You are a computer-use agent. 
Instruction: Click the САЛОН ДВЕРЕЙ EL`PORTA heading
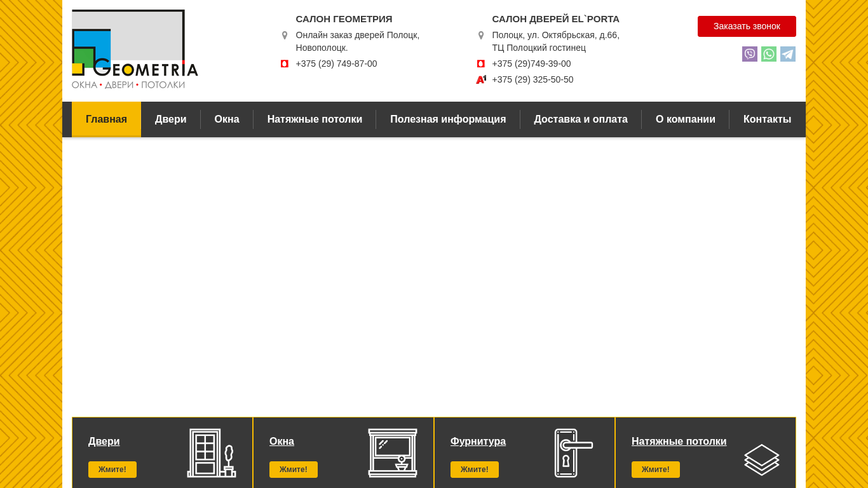tap(555, 19)
